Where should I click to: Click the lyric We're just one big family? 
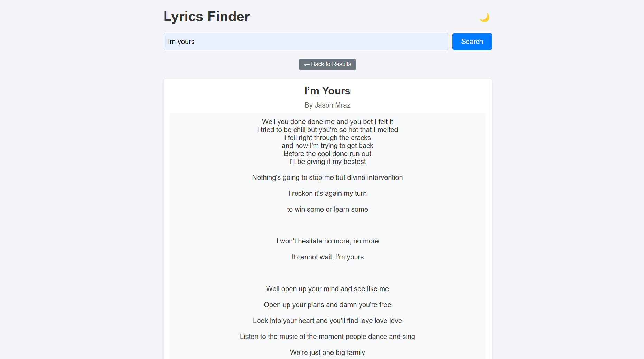click(x=327, y=352)
